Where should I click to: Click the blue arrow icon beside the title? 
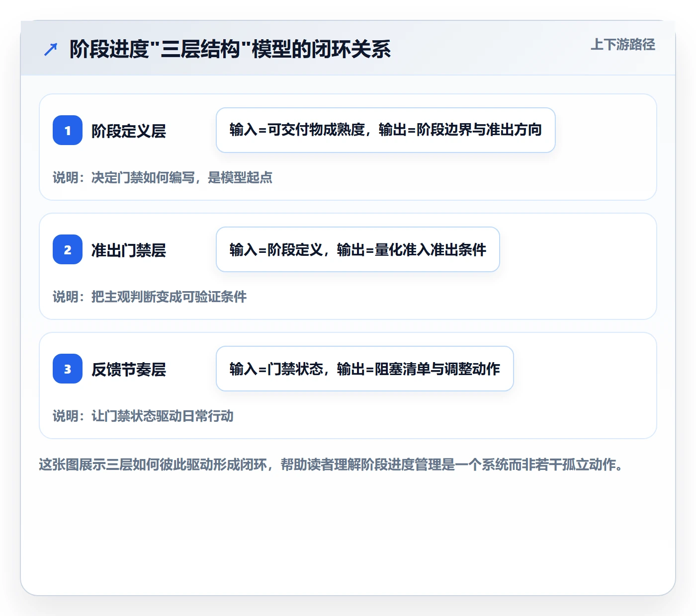51,49
